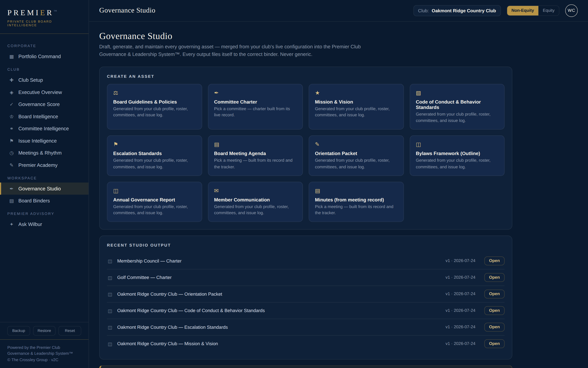This screenshot has height=368, width=588.
Task: Click the hatched icon on Code of Conduct card
Action: (418, 93)
